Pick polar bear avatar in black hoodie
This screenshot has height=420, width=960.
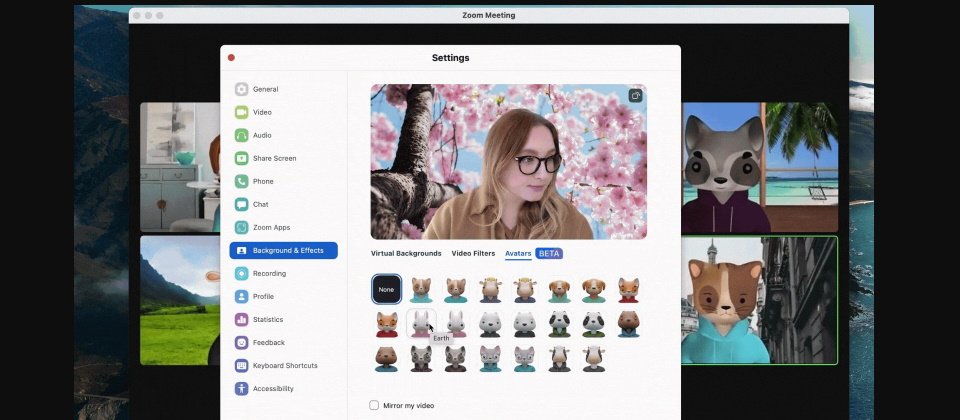coord(490,324)
